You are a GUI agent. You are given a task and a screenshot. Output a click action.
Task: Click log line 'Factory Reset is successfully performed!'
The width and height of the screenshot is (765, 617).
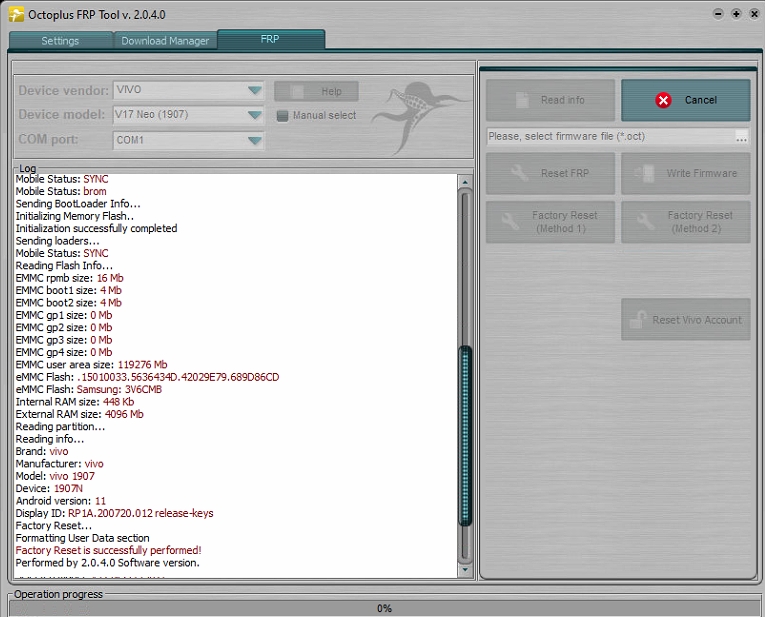click(108, 550)
